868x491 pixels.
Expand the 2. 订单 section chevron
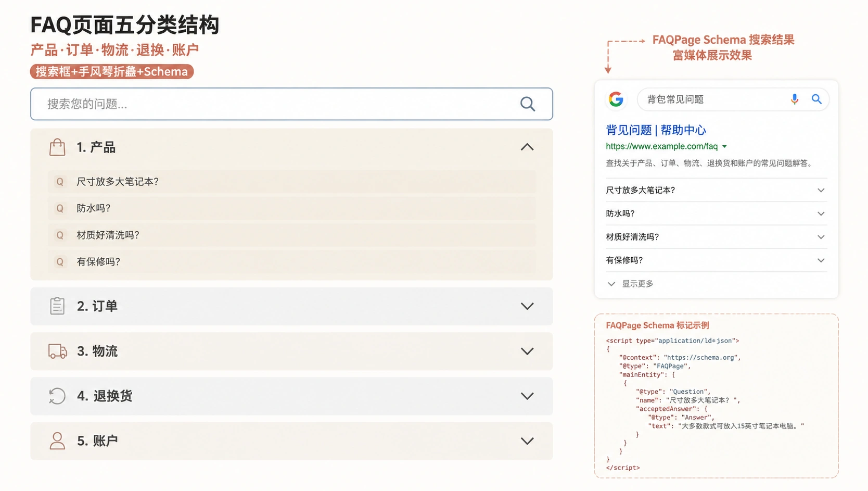(x=527, y=306)
